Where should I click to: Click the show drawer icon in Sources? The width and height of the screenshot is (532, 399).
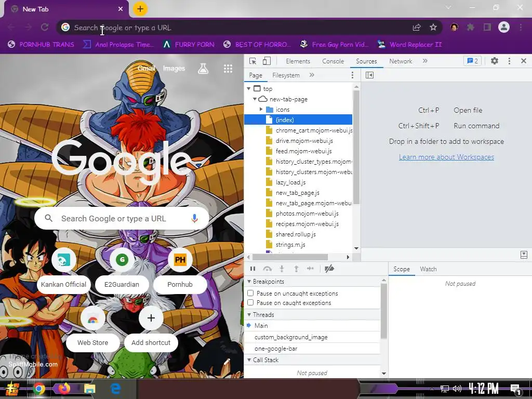(524, 255)
